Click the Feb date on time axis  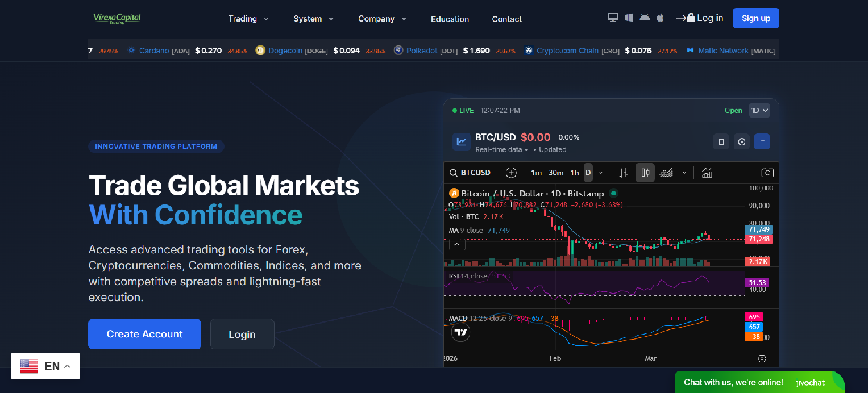(555, 358)
